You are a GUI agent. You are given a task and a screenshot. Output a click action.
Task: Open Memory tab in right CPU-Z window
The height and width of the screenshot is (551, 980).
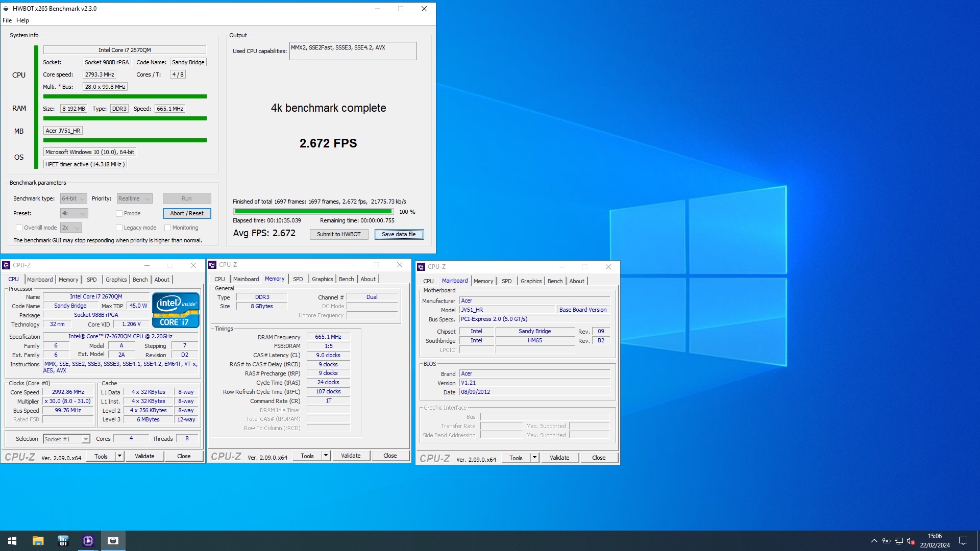483,281
